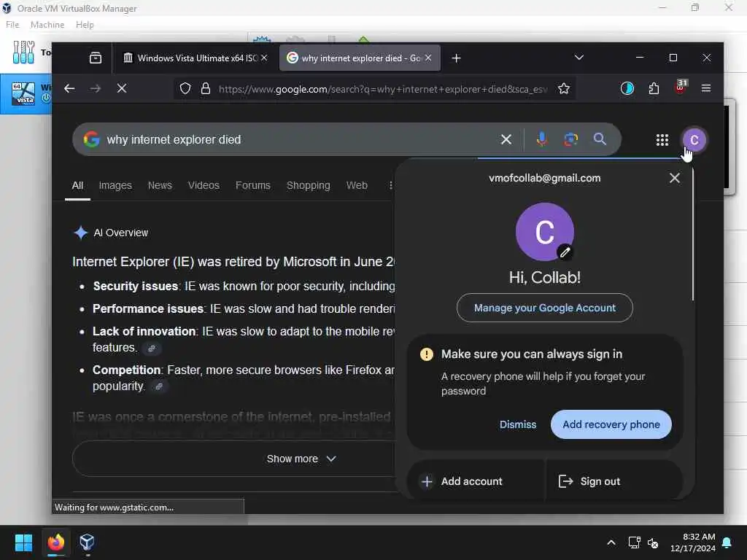This screenshot has height=560, width=747.
Task: Open the Extensions puzzle icon
Action: click(654, 88)
